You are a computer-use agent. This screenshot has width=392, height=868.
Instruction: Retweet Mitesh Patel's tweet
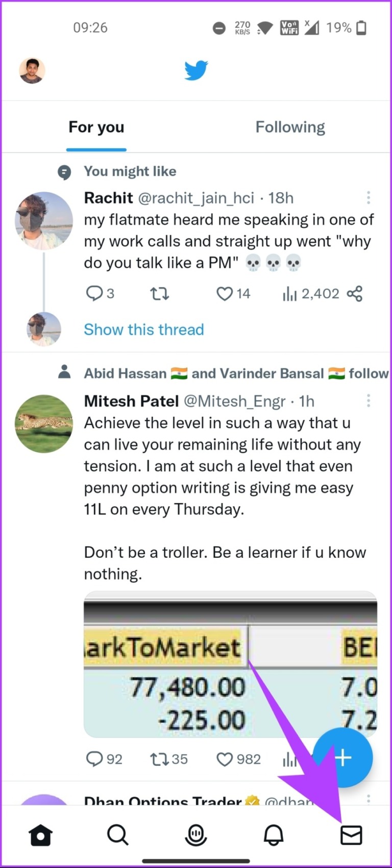click(x=159, y=759)
